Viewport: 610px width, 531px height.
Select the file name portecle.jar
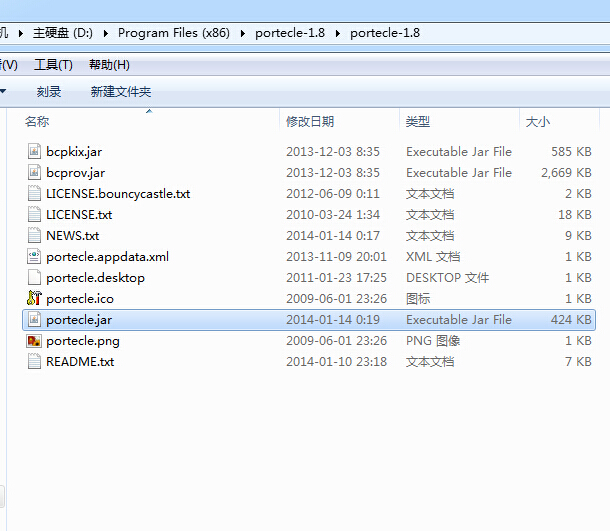click(x=79, y=320)
